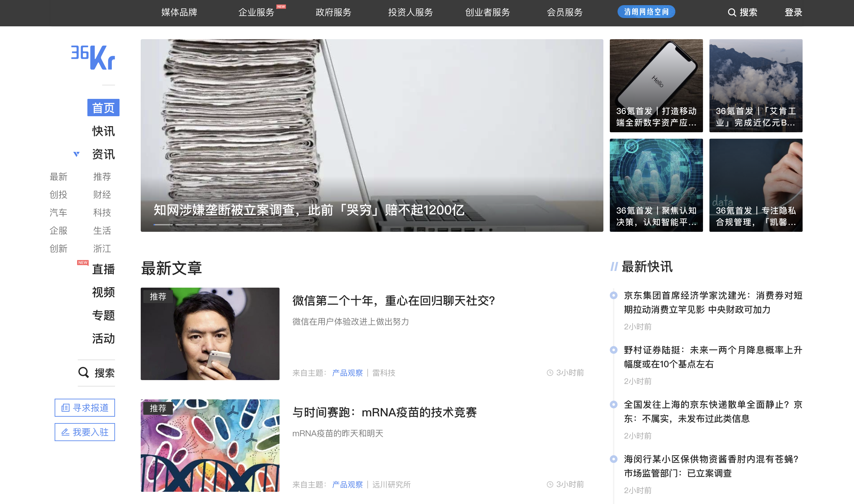Click 登录 to sign in

click(794, 13)
